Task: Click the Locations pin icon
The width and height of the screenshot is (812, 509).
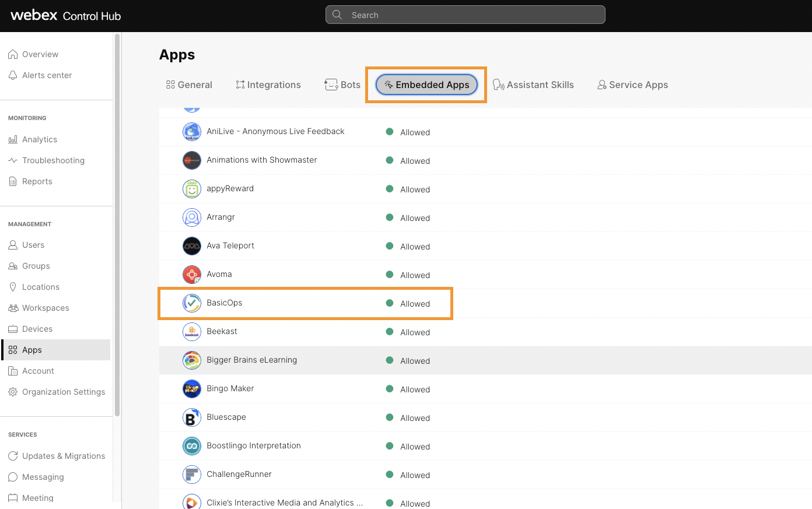Action: tap(13, 287)
